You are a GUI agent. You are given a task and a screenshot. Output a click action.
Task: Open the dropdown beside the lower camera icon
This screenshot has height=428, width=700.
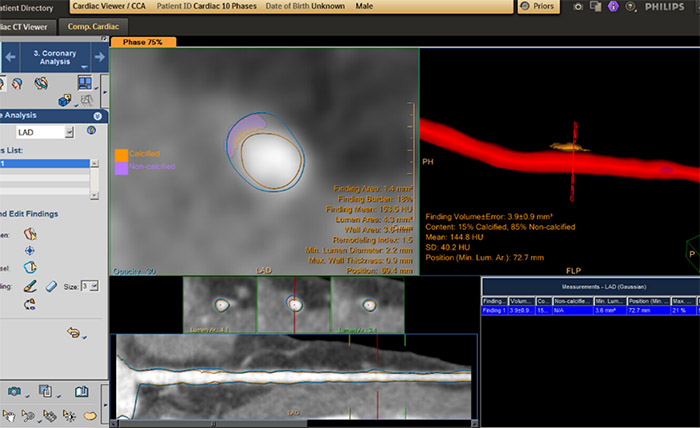[27, 396]
